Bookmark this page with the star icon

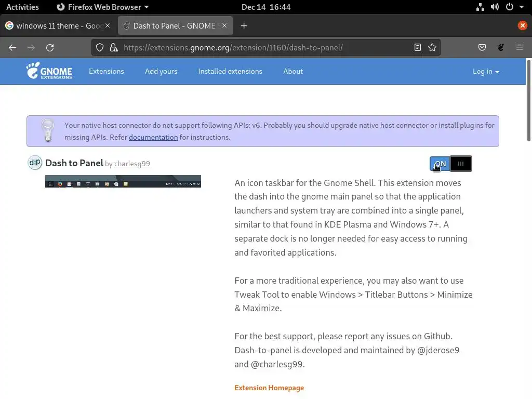pyautogui.click(x=432, y=47)
